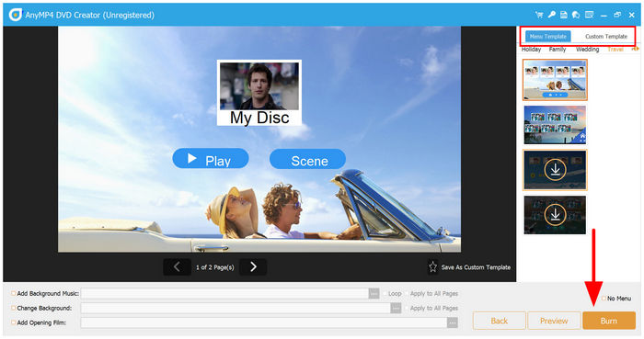Select the Travel template category
Image resolution: width=644 pixels, height=339 pixels.
[x=615, y=50]
